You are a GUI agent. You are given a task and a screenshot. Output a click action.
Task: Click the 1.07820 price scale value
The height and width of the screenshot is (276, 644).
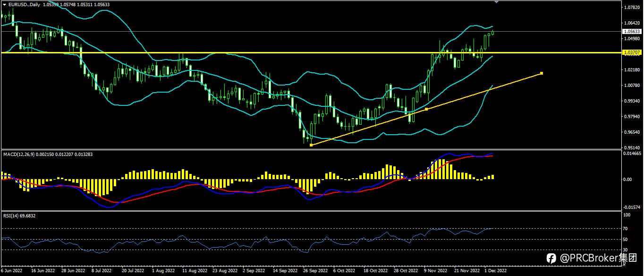[x=631, y=8]
